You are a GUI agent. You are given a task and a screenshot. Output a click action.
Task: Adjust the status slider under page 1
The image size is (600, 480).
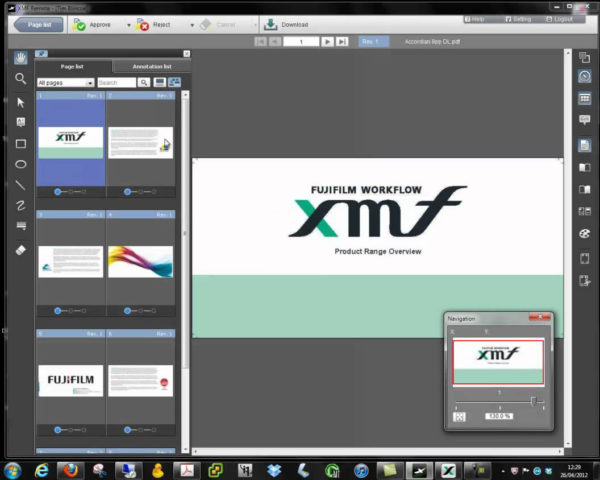click(x=70, y=191)
